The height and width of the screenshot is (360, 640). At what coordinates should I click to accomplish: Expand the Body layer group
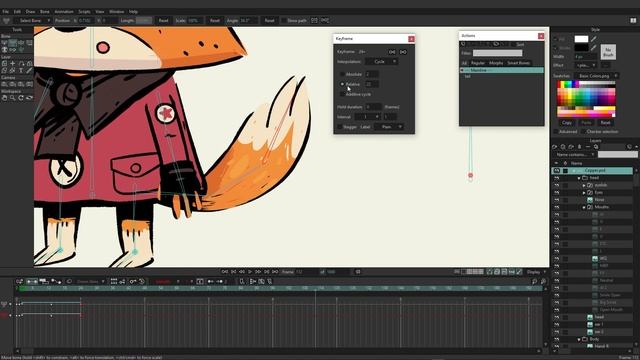tap(579, 339)
